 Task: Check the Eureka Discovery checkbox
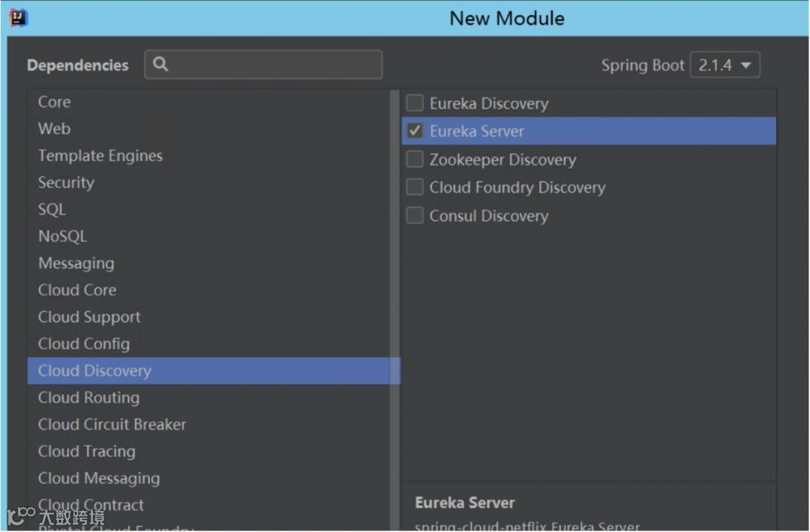pos(415,103)
